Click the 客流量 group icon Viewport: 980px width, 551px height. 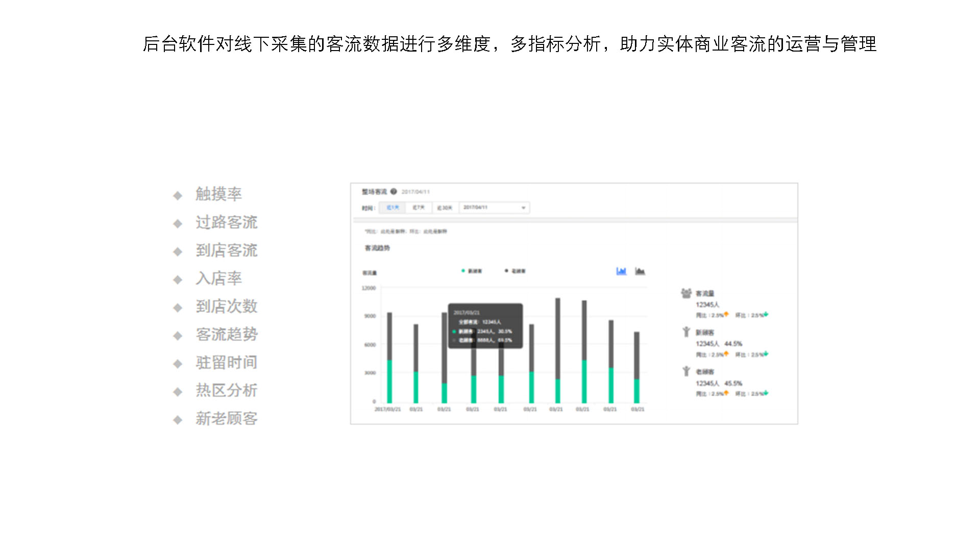tap(685, 293)
